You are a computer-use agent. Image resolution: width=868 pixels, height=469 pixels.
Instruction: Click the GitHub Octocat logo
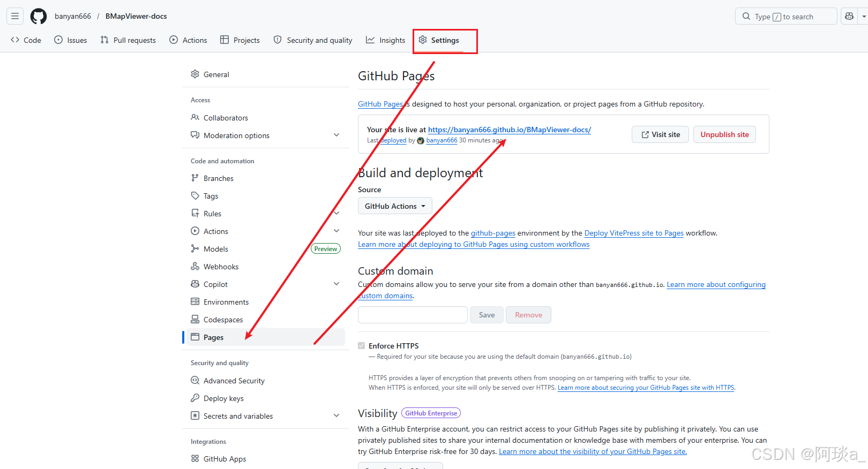[x=39, y=16]
